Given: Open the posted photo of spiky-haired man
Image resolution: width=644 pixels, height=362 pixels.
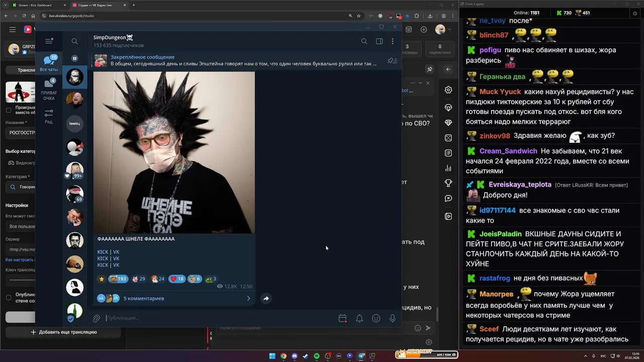Looking at the screenshot, I should (174, 152).
